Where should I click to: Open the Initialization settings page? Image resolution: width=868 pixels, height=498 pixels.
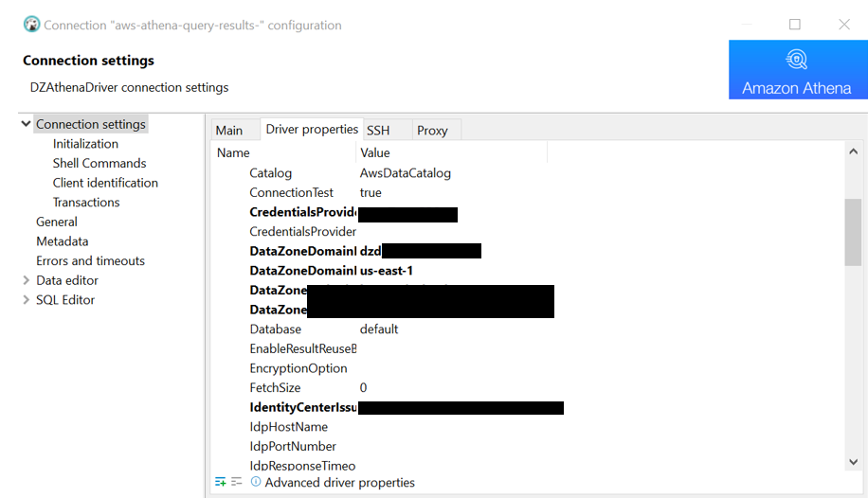click(x=85, y=143)
